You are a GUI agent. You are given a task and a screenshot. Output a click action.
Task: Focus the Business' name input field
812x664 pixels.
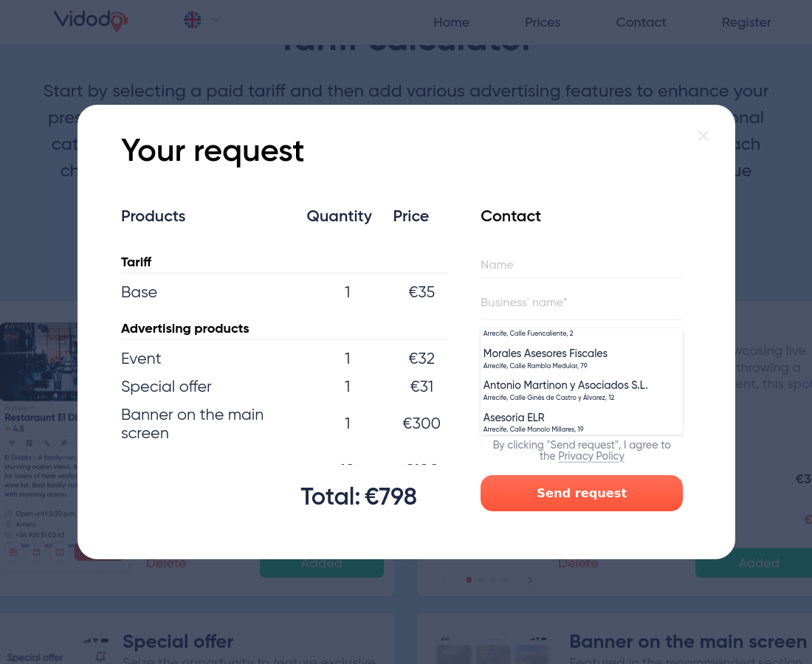[x=581, y=302]
